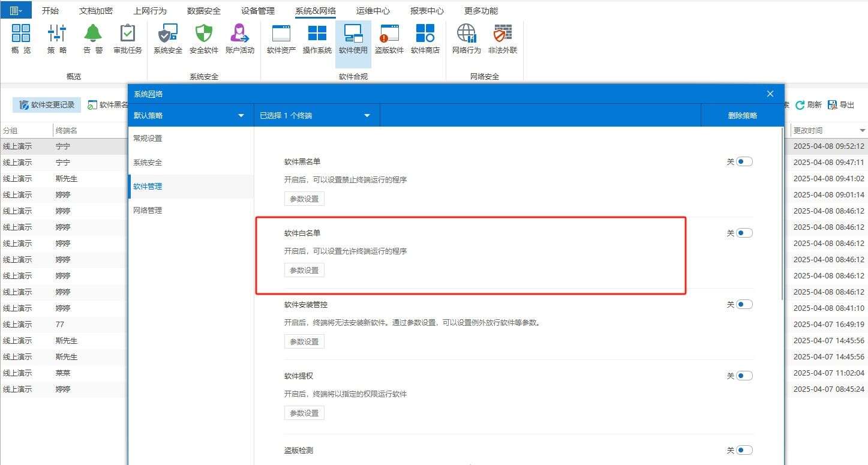Click the 安全软件 icon
This screenshot has height=465, width=868.
[x=203, y=38]
